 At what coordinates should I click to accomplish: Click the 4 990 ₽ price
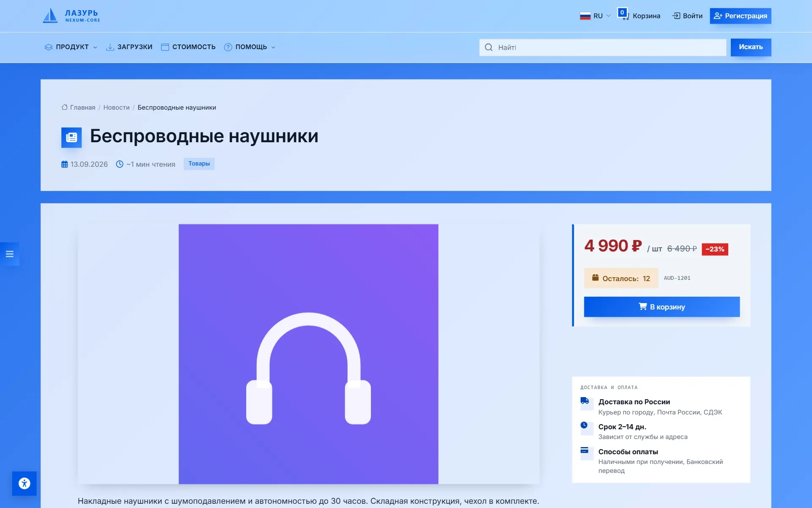pyautogui.click(x=613, y=246)
